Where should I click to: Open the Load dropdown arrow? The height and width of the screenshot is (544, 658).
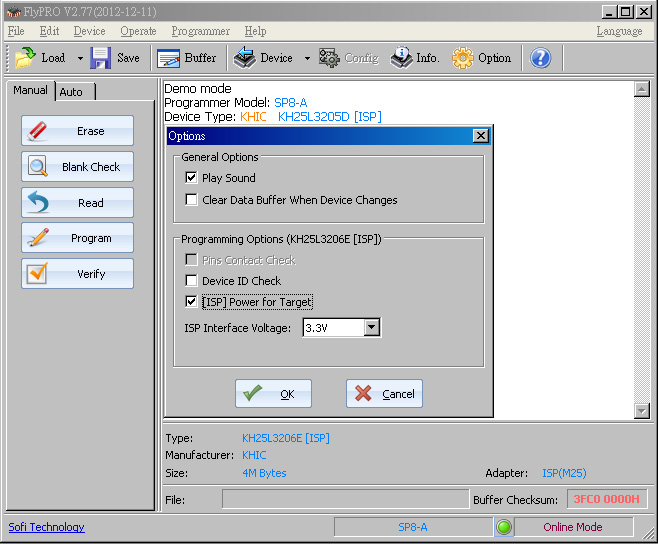pyautogui.click(x=80, y=58)
